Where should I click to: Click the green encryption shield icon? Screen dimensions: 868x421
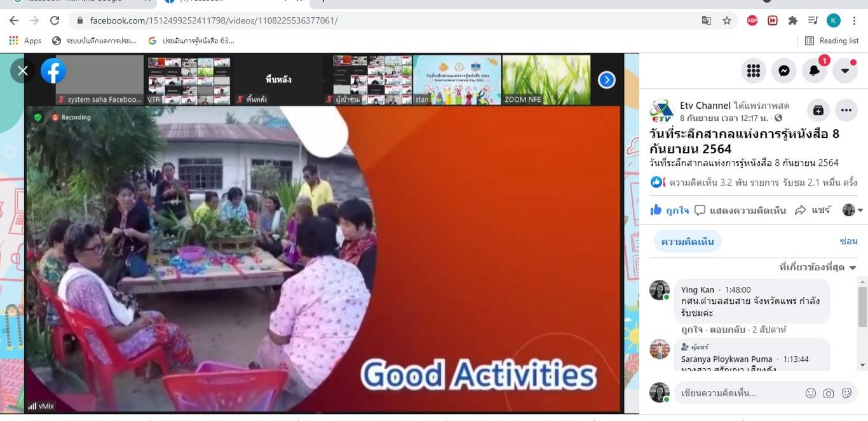[x=37, y=117]
